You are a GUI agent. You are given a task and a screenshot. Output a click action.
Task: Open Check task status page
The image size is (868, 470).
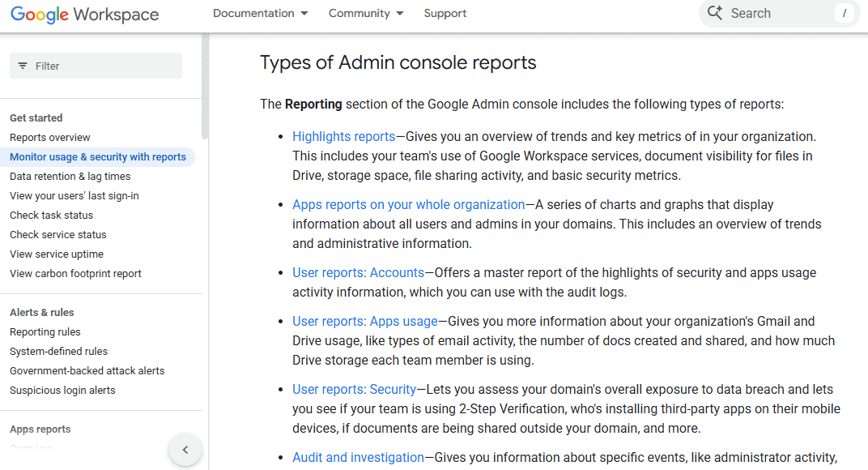coord(52,215)
